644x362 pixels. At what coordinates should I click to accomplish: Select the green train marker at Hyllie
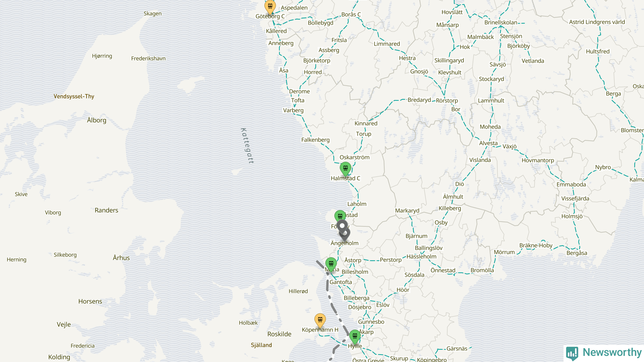(x=355, y=337)
